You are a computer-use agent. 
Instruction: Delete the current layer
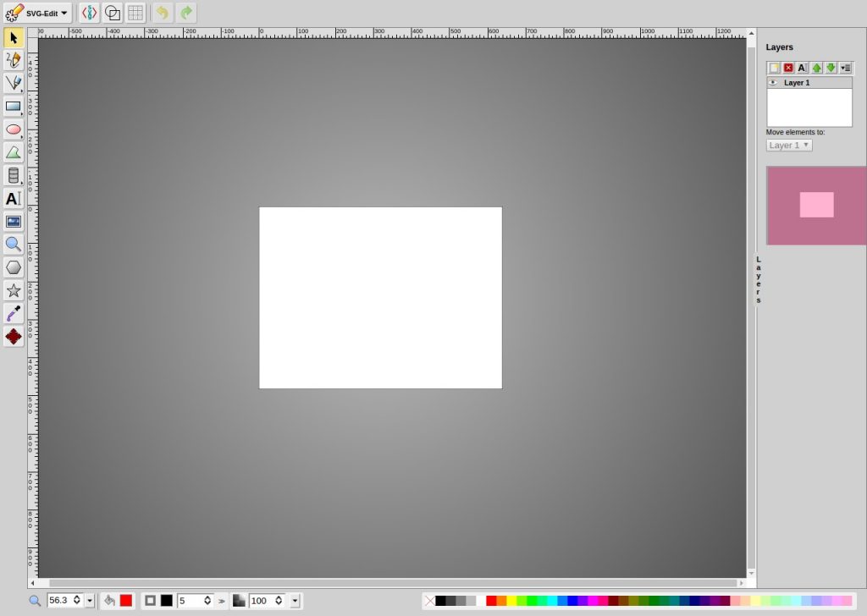point(787,68)
